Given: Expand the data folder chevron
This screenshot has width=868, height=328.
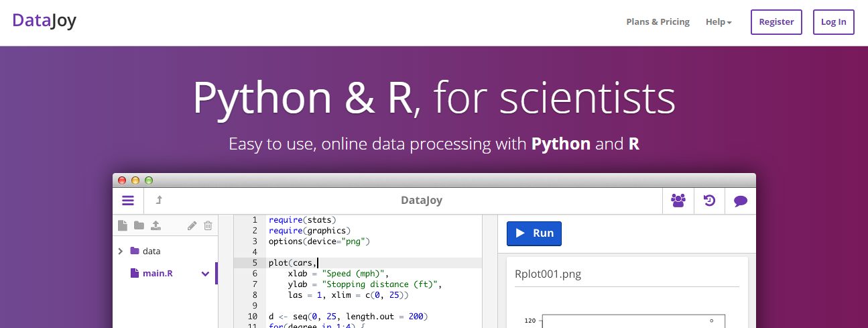Looking at the screenshot, I should (x=121, y=251).
